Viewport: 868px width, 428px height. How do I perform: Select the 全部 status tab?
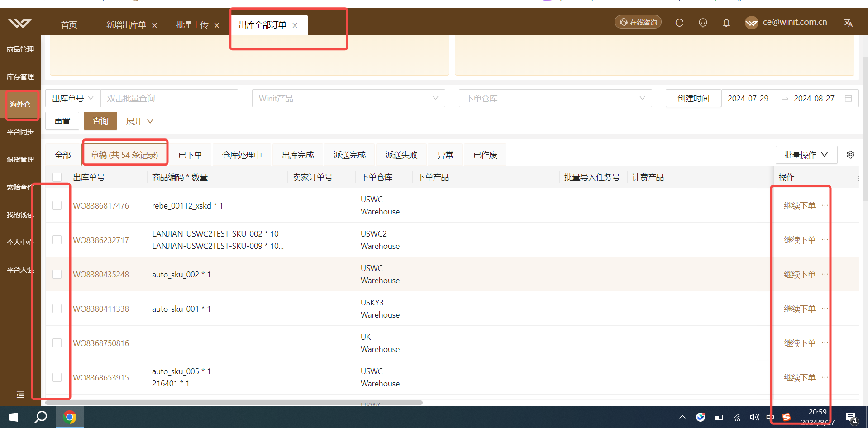click(x=63, y=155)
